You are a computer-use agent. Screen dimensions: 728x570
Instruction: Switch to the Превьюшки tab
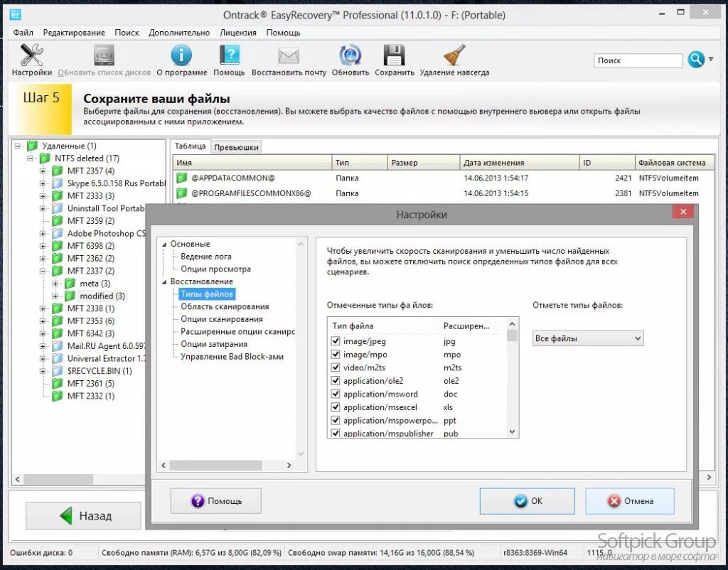pos(236,147)
